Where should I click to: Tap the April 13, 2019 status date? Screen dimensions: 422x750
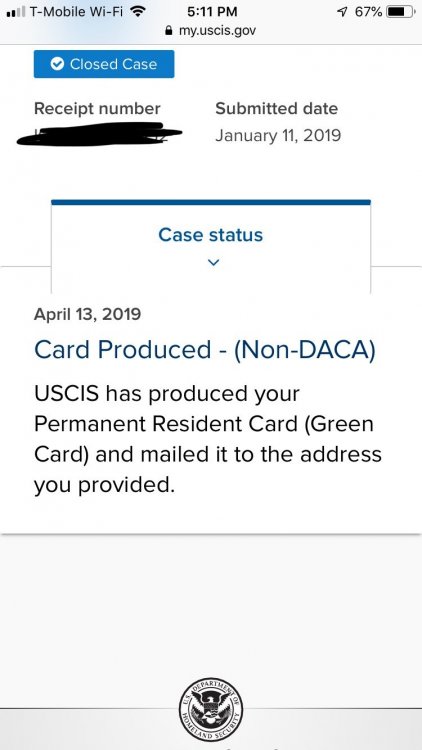coord(88,314)
